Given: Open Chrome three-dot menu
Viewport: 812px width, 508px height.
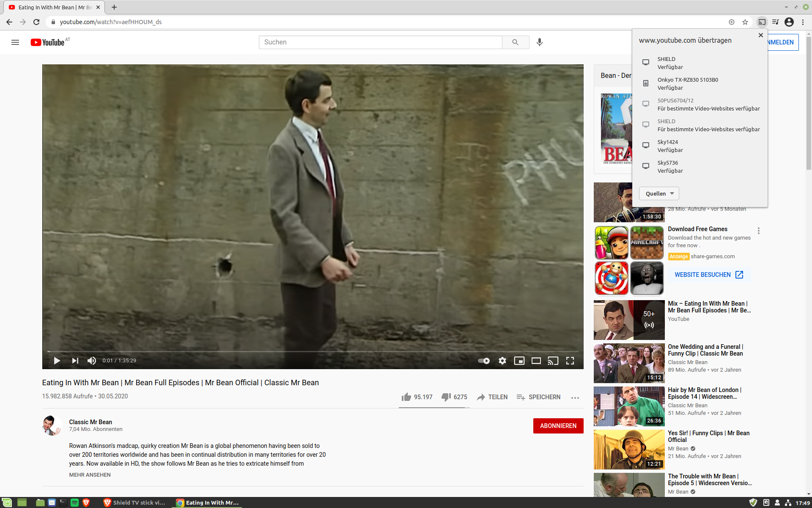Looking at the screenshot, I should [803, 22].
